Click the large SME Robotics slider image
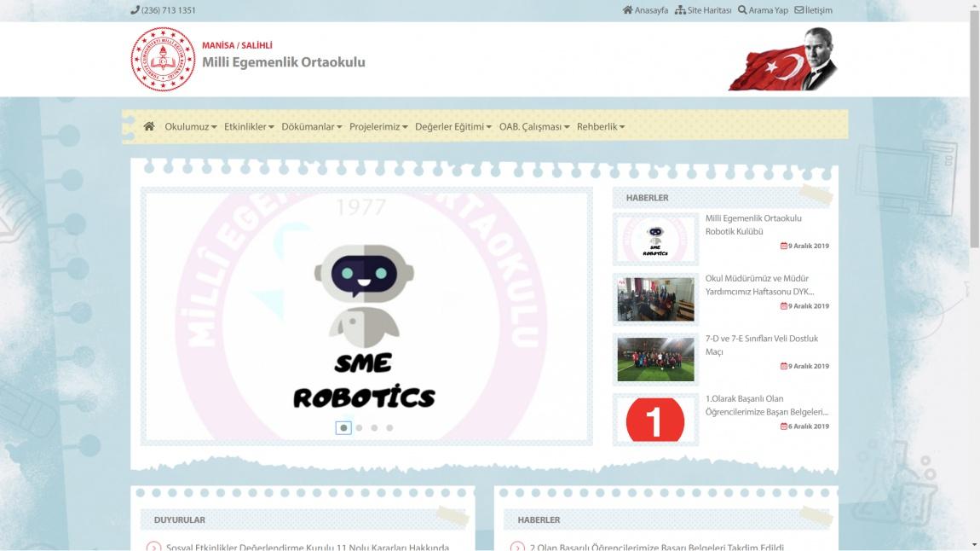The width and height of the screenshot is (980, 551). 366,316
